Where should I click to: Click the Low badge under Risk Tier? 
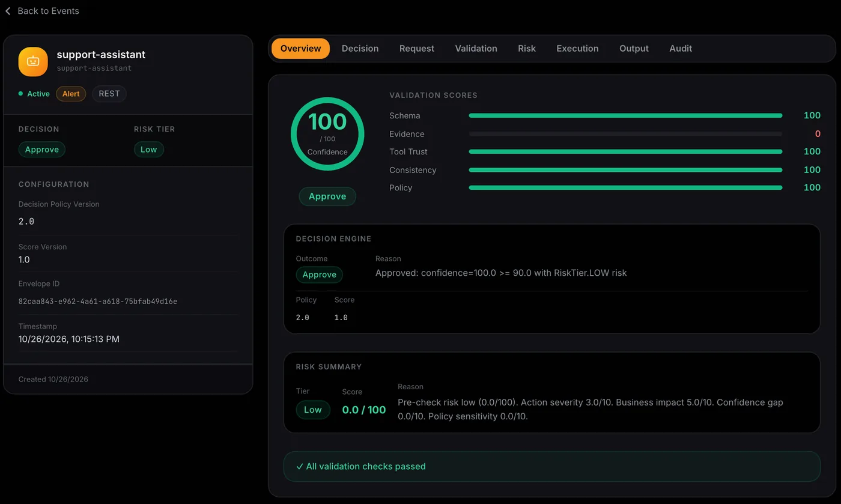point(148,150)
